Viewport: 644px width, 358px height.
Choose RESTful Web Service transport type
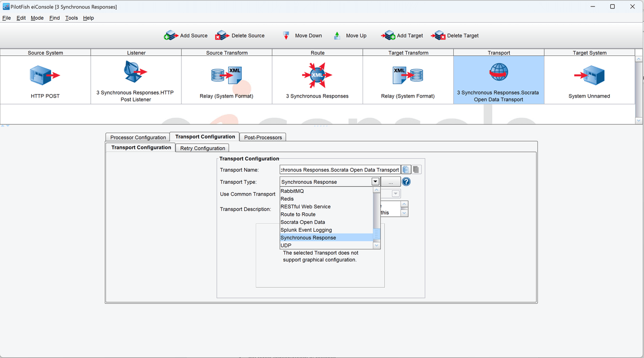coord(326,206)
